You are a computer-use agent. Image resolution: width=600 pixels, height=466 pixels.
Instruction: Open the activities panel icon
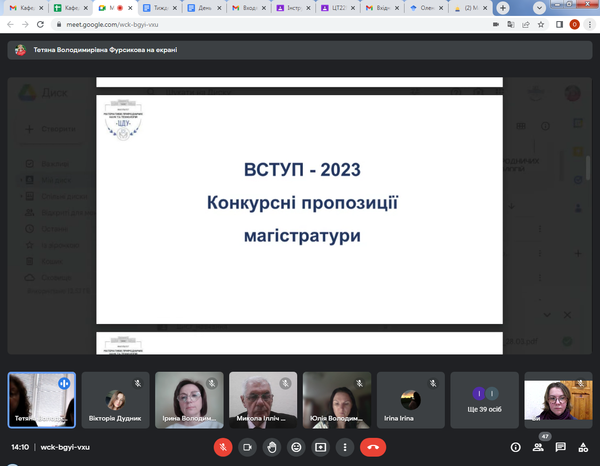(x=583, y=448)
